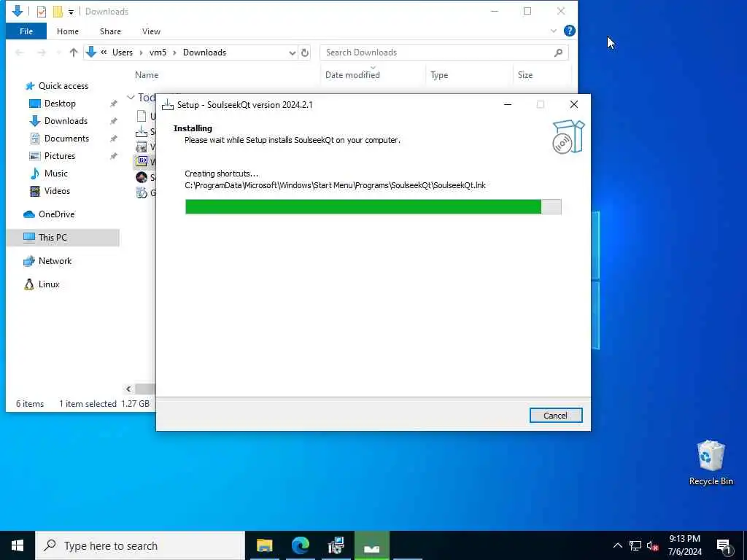Image resolution: width=747 pixels, height=560 pixels.
Task: Click the Setup window title bar installer icon
Action: pos(168,105)
